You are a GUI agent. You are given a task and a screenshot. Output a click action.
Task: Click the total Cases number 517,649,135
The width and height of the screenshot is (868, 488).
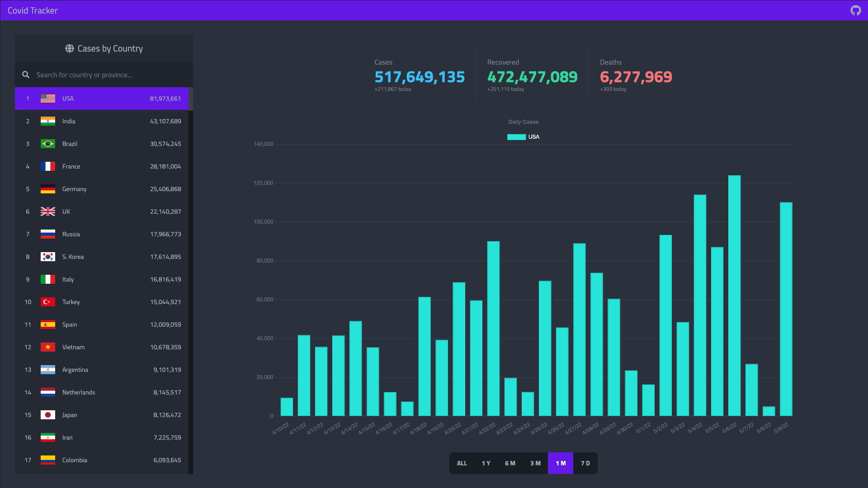pos(420,77)
